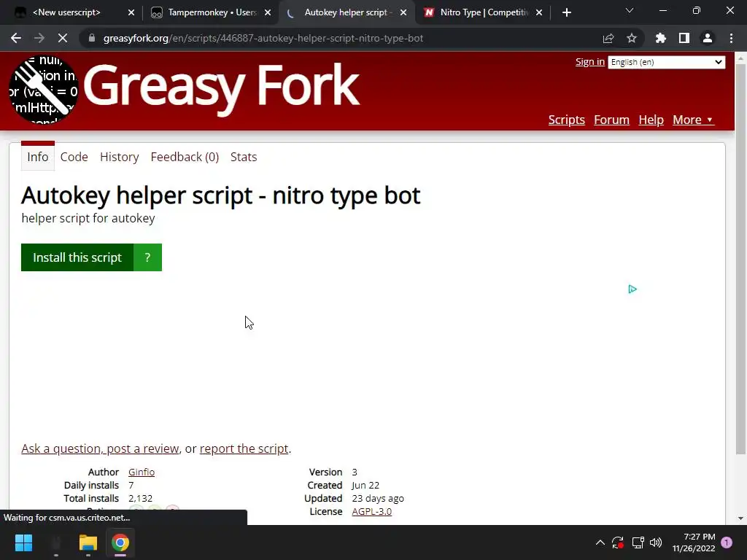Open the volume speaker icon
The width and height of the screenshot is (747, 560).
pyautogui.click(x=656, y=542)
